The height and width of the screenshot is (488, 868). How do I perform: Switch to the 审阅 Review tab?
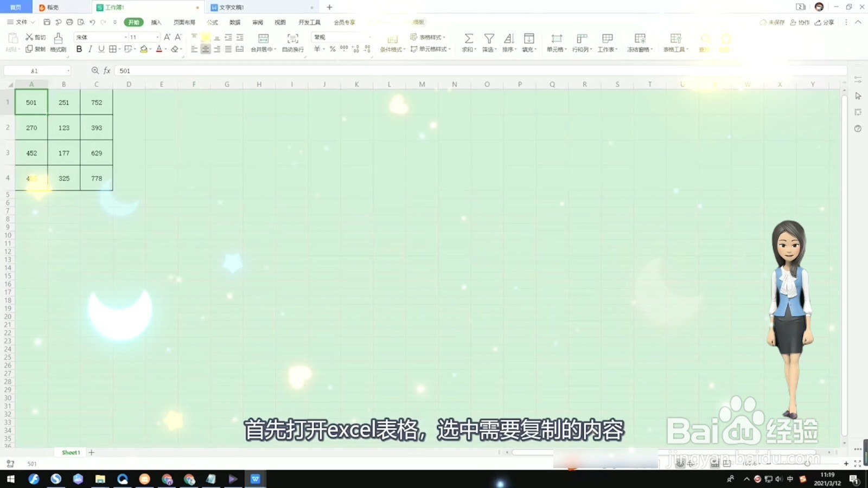258,22
